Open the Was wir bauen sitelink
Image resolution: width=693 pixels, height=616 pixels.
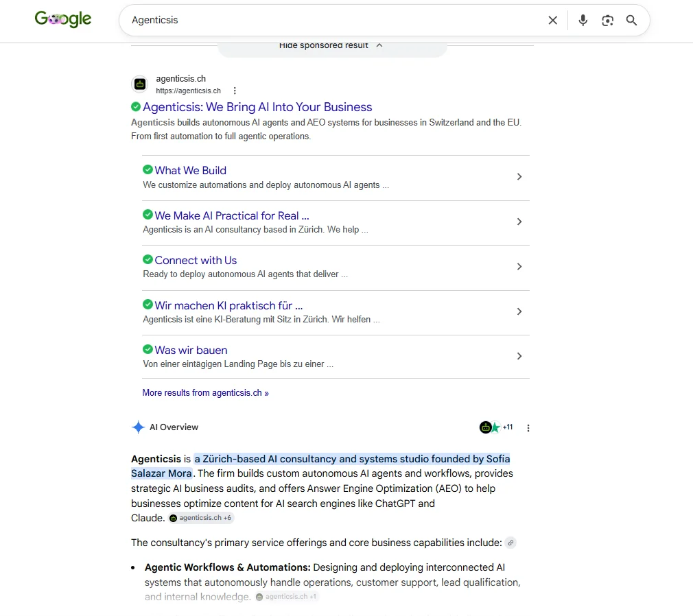(191, 351)
